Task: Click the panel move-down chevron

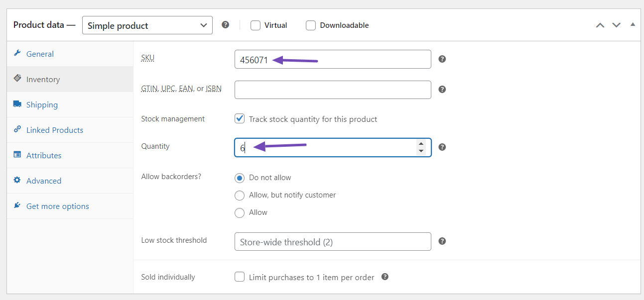Action: (x=616, y=24)
